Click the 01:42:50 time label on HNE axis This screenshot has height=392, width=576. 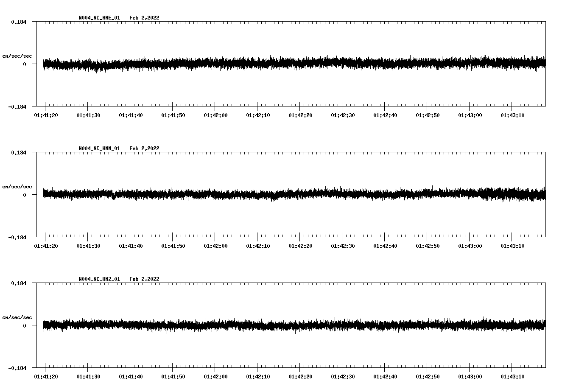coord(428,115)
